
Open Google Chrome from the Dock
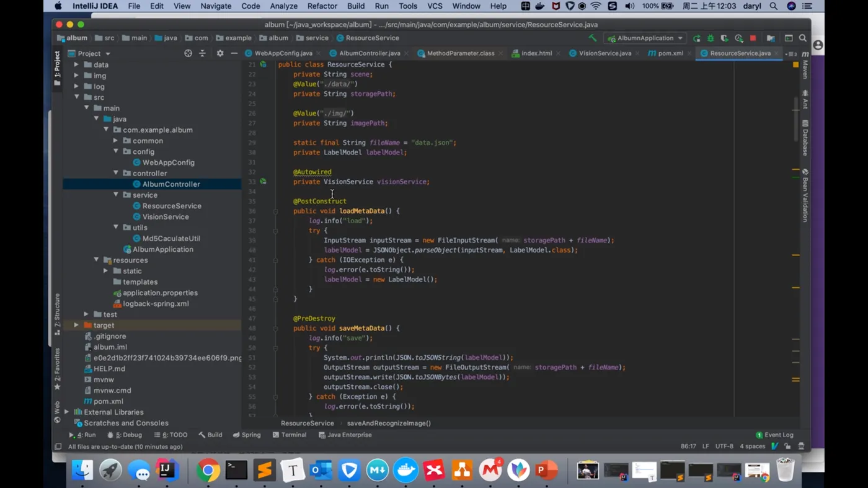point(208,471)
